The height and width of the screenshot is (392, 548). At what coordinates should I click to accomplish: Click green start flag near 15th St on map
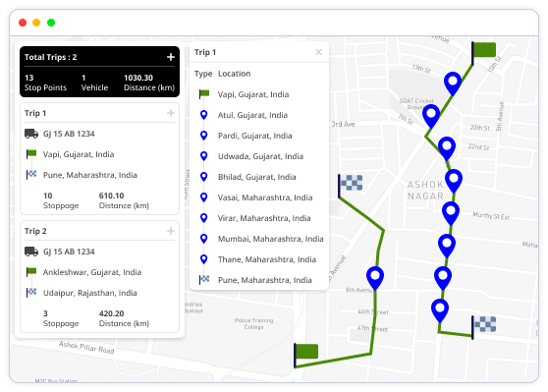[484, 53]
